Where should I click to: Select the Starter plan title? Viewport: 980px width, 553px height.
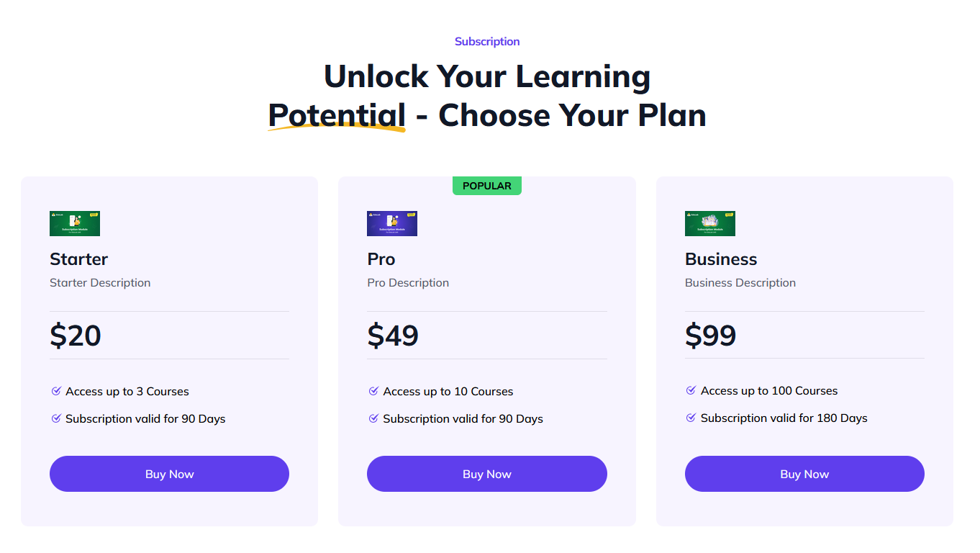(x=78, y=259)
